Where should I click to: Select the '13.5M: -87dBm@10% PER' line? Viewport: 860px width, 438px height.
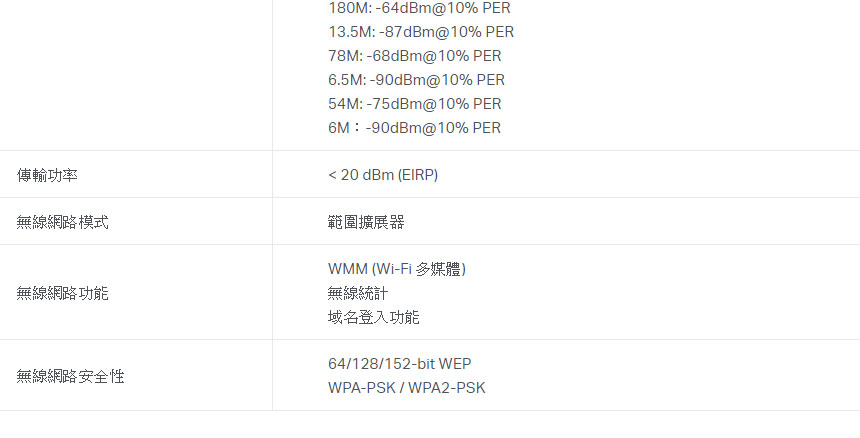pyautogui.click(x=421, y=32)
